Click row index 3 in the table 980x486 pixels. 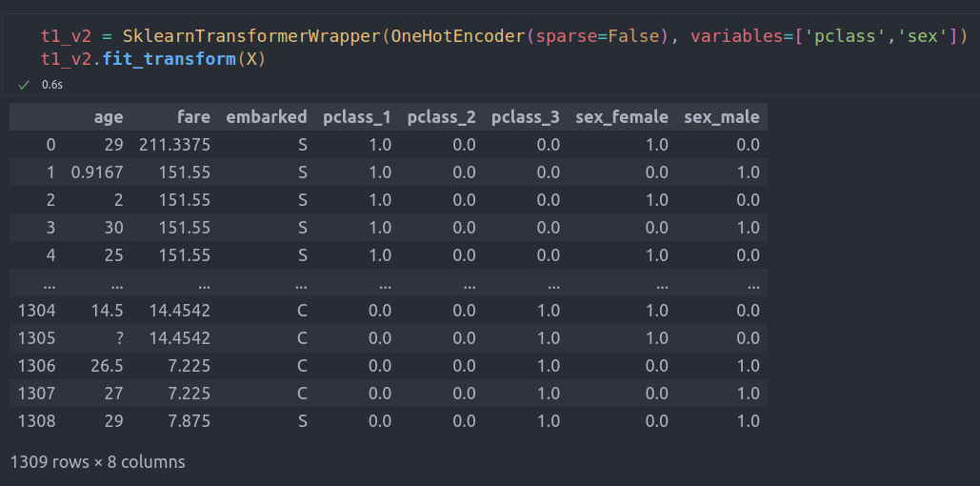[50, 228]
